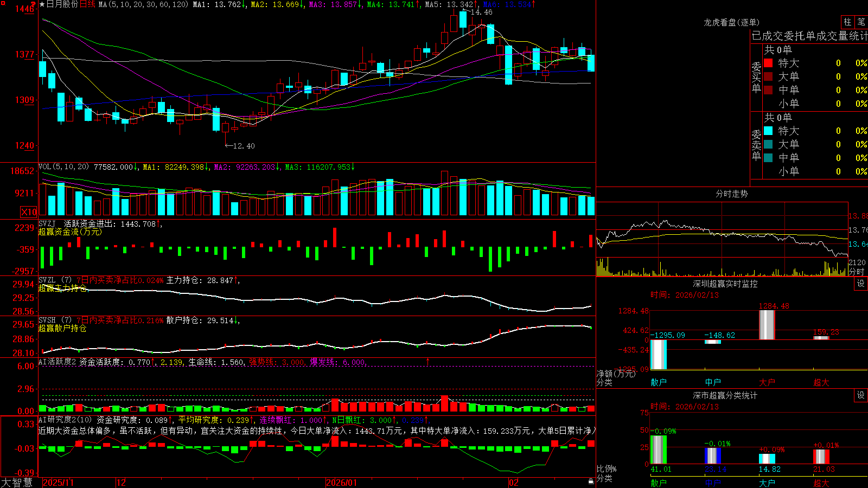Image resolution: width=868 pixels, height=488 pixels.
Task: Select the 大单 swatch under 委卖单
Action: (x=768, y=144)
